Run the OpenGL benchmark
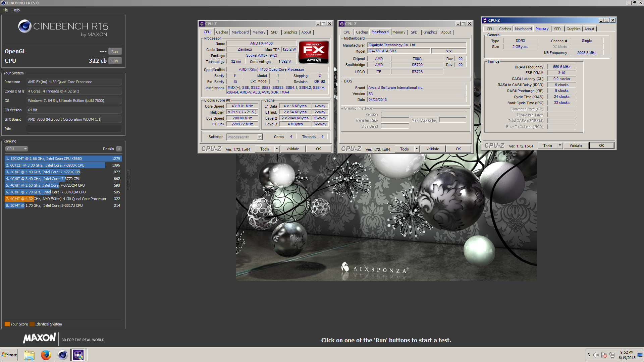The width and height of the screenshot is (644, 362). pyautogui.click(x=115, y=52)
